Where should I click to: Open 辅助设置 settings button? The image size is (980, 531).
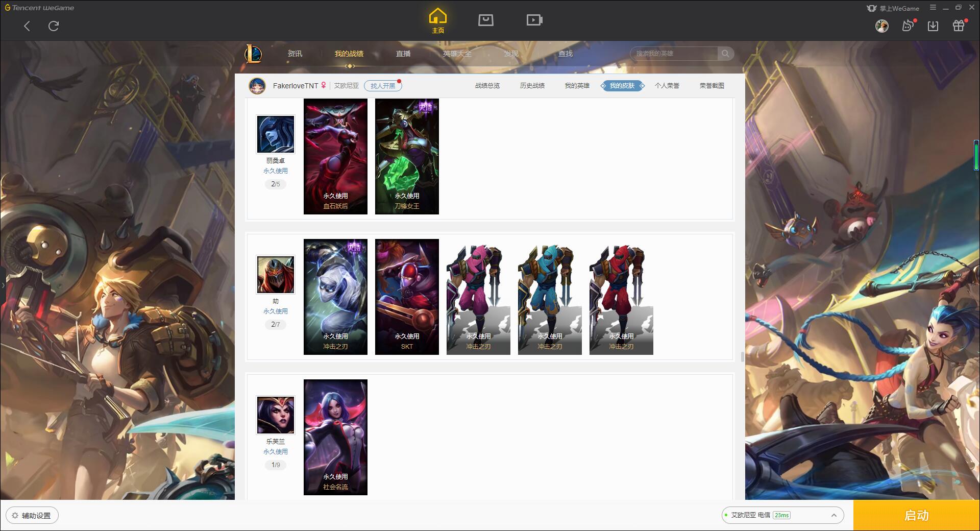point(32,515)
